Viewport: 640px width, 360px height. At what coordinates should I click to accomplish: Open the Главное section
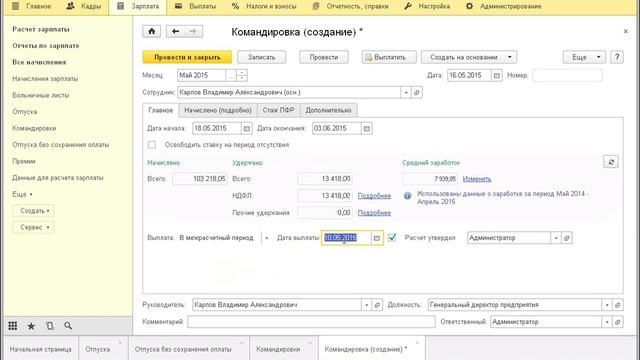tap(32, 7)
